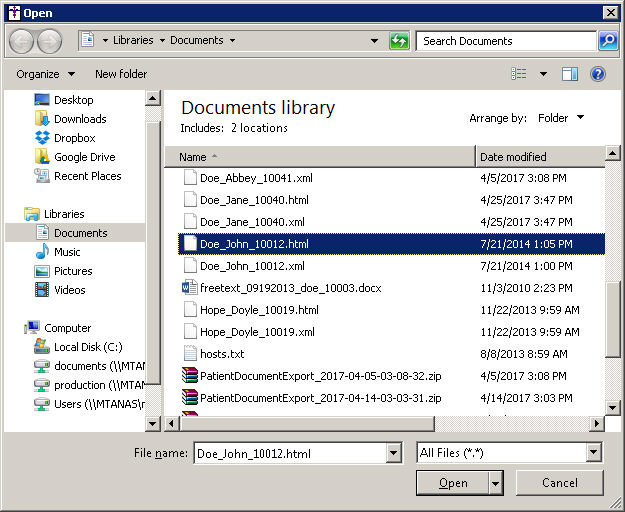Select Dropbox in the navigation pane
625x512 pixels.
click(x=74, y=138)
